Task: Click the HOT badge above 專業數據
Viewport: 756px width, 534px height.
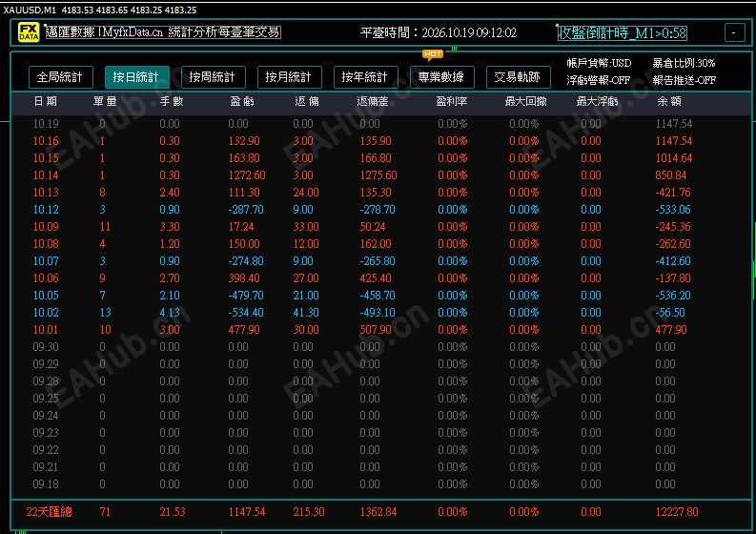Action: (433, 54)
